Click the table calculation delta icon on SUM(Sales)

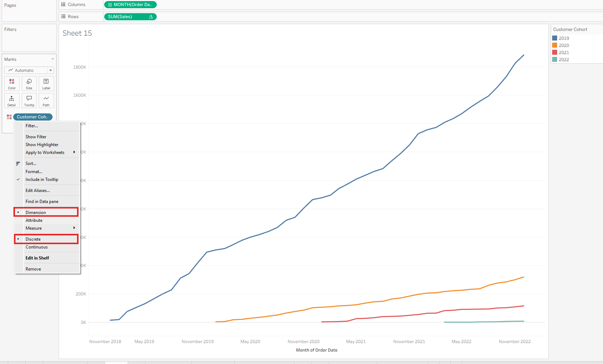[151, 17]
